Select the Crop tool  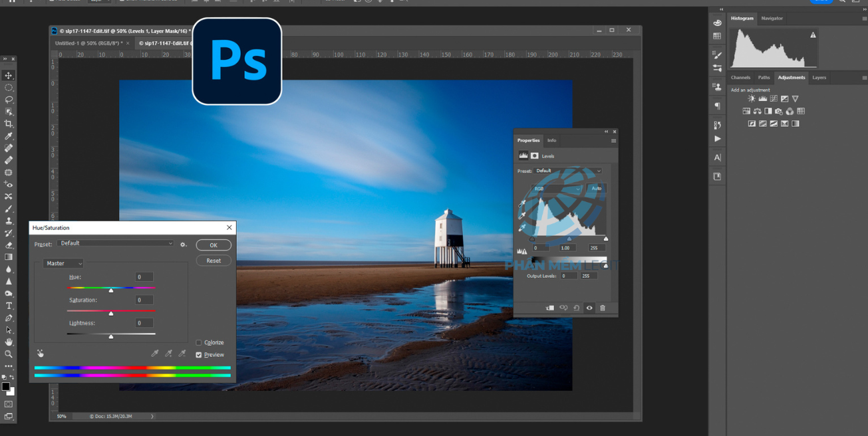click(9, 124)
